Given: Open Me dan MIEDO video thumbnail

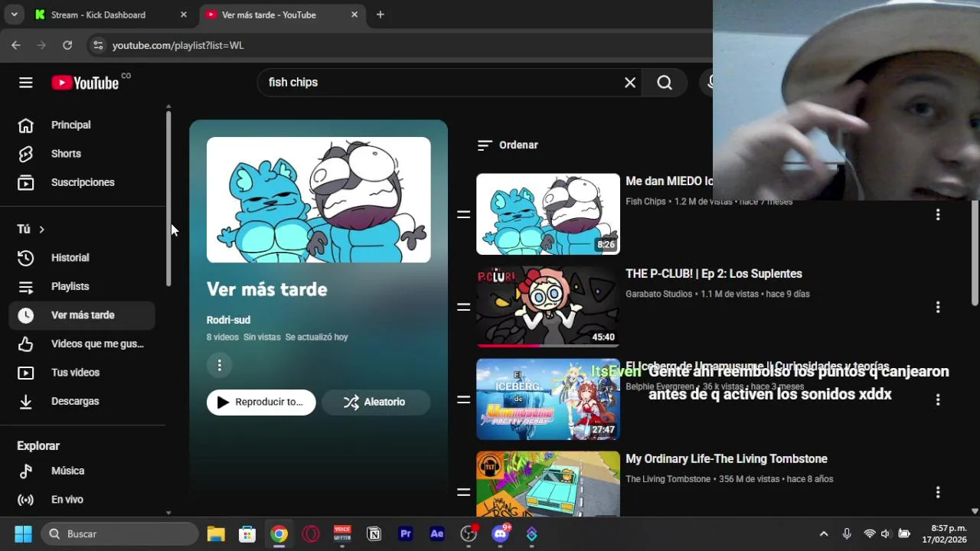Looking at the screenshot, I should point(548,214).
